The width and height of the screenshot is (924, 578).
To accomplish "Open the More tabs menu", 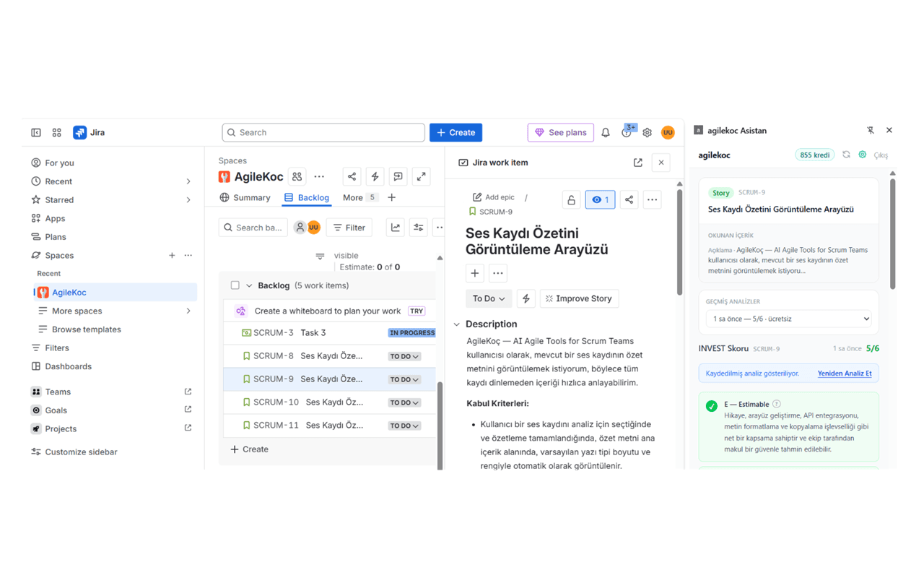I will 359,197.
